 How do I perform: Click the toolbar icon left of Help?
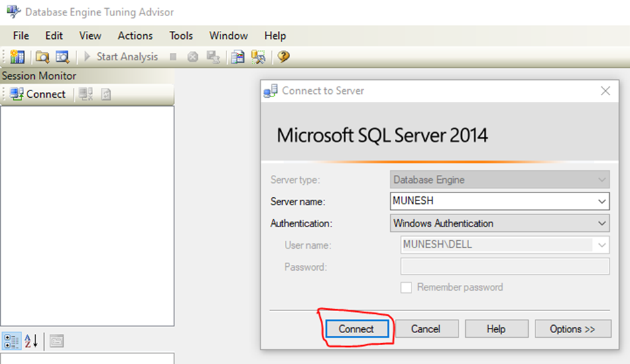(258, 57)
